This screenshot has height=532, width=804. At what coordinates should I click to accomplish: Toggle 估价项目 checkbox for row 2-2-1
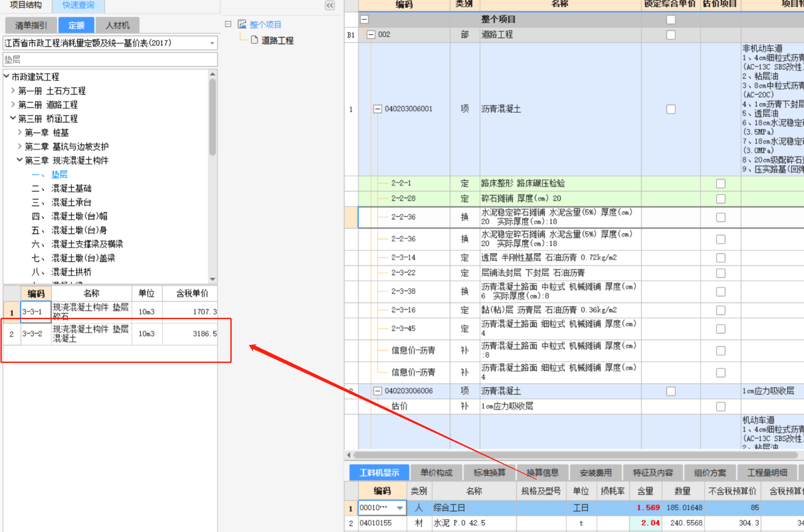[x=721, y=183]
